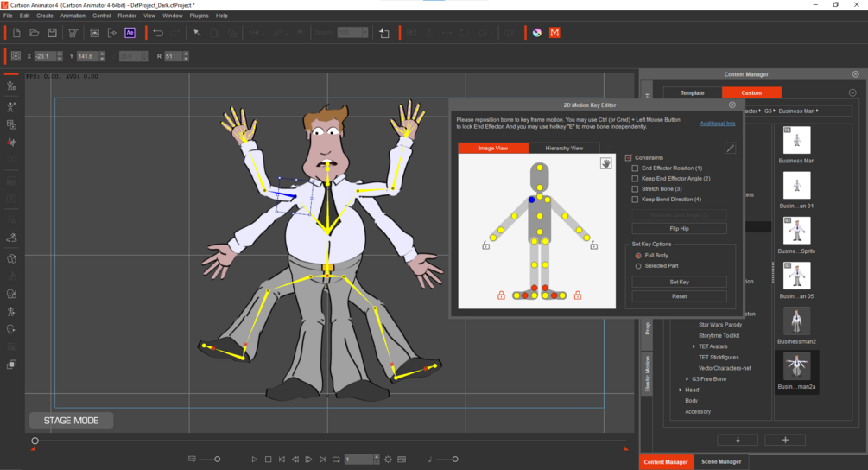The width and height of the screenshot is (868, 470).
Task: Click the back-to-stage icon right of the Opacity box
Action: (x=384, y=33)
